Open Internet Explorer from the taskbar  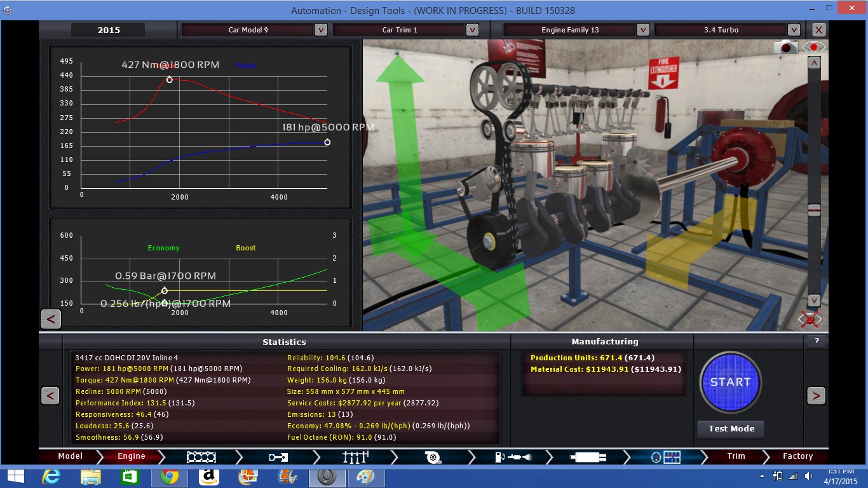[51, 477]
